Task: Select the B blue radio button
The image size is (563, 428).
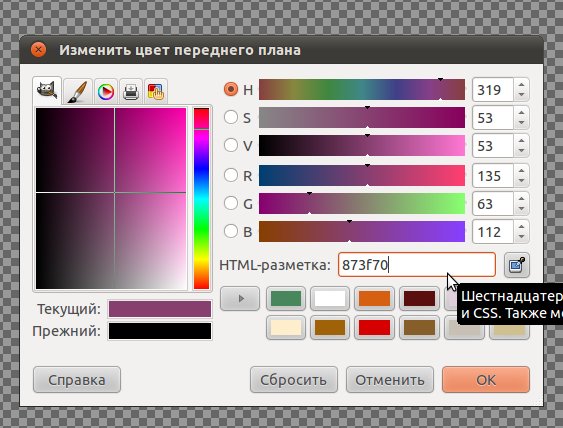Action: pos(231,231)
